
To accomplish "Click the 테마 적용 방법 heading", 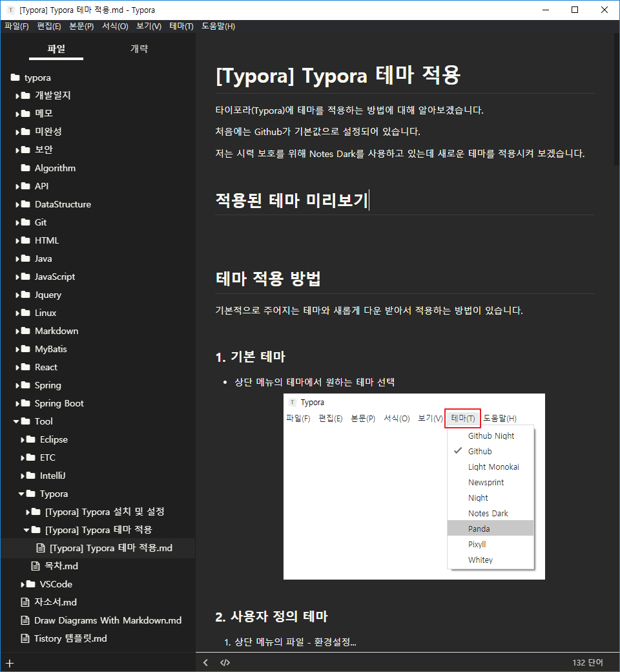I will click(268, 278).
